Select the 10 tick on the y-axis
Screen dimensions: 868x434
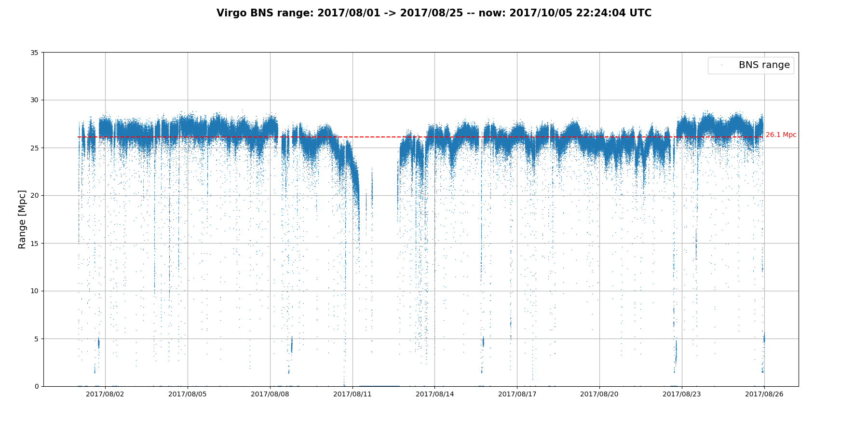[x=35, y=291]
